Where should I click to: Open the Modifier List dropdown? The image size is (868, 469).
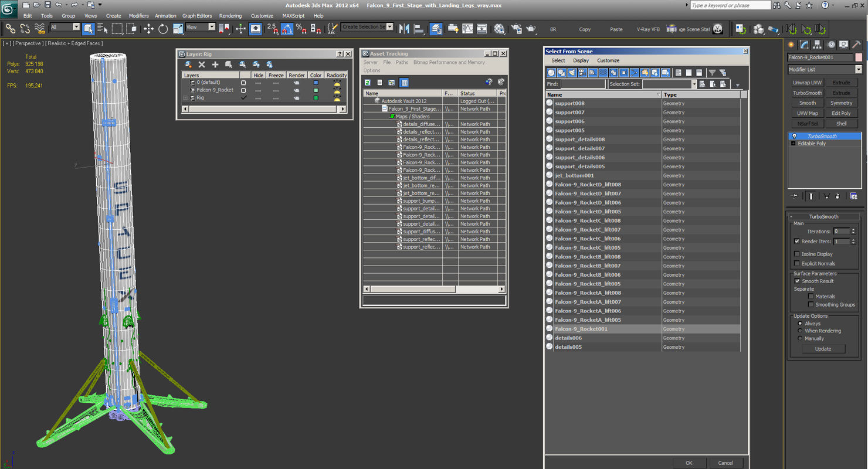click(858, 69)
